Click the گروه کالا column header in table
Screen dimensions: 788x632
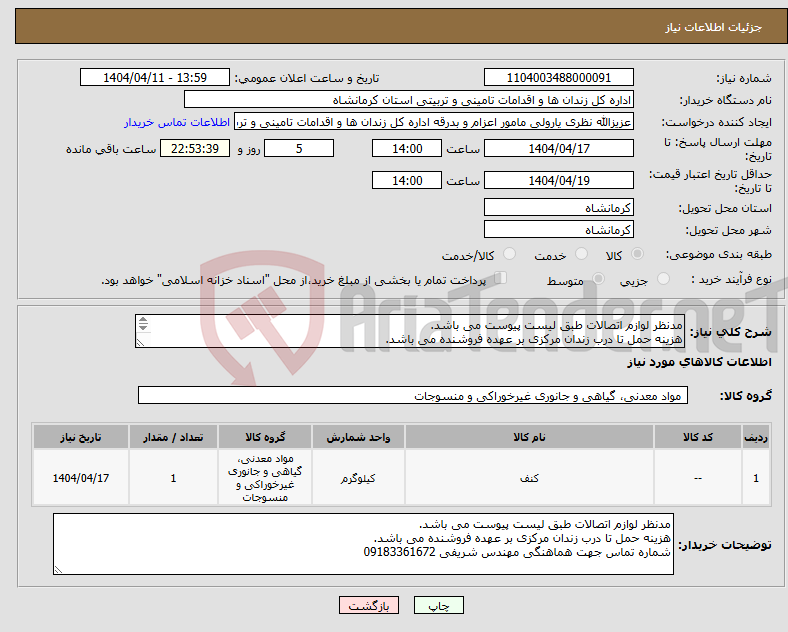pos(265,437)
